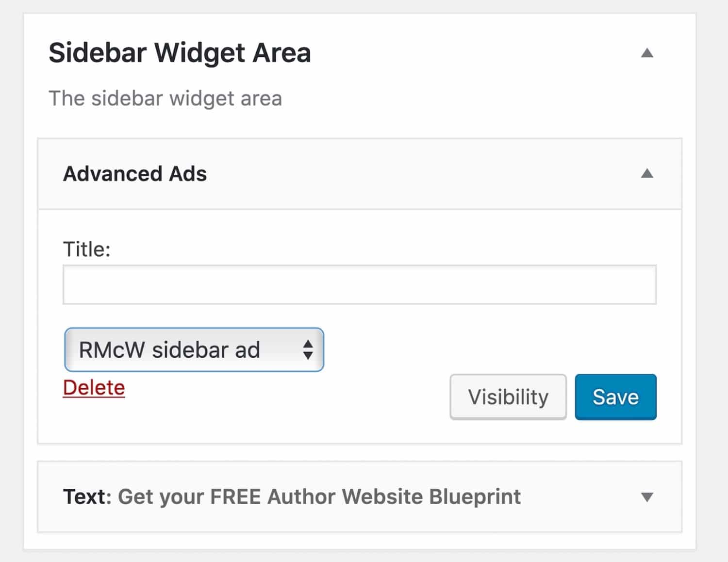Delete the Advanced Ads widget
Image resolution: width=728 pixels, height=562 pixels.
94,387
